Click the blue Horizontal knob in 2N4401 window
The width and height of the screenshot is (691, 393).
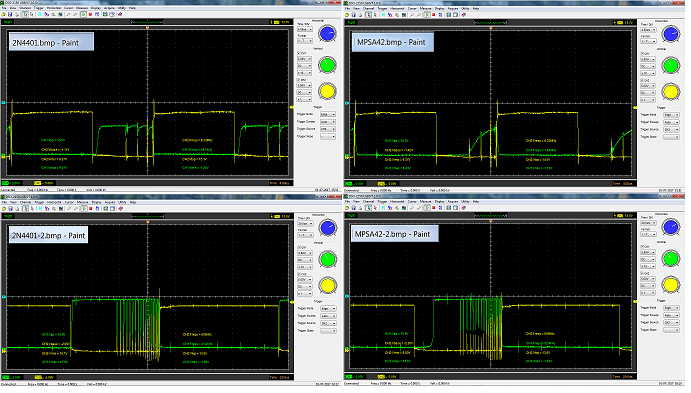[327, 33]
